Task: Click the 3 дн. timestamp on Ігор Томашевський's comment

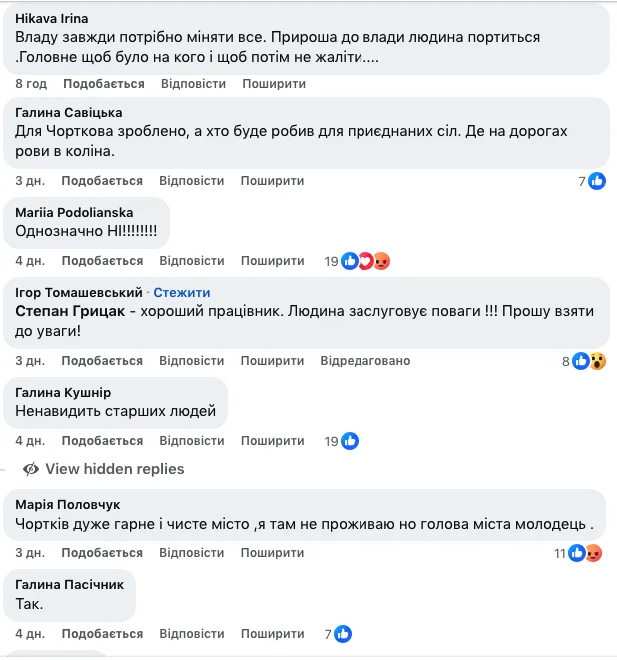Action: (x=30, y=361)
